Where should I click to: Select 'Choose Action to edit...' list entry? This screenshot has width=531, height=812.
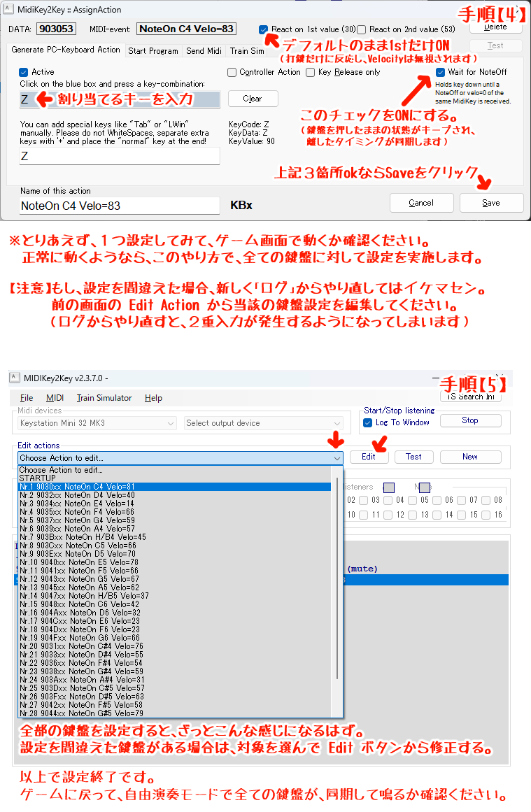pyautogui.click(x=175, y=470)
